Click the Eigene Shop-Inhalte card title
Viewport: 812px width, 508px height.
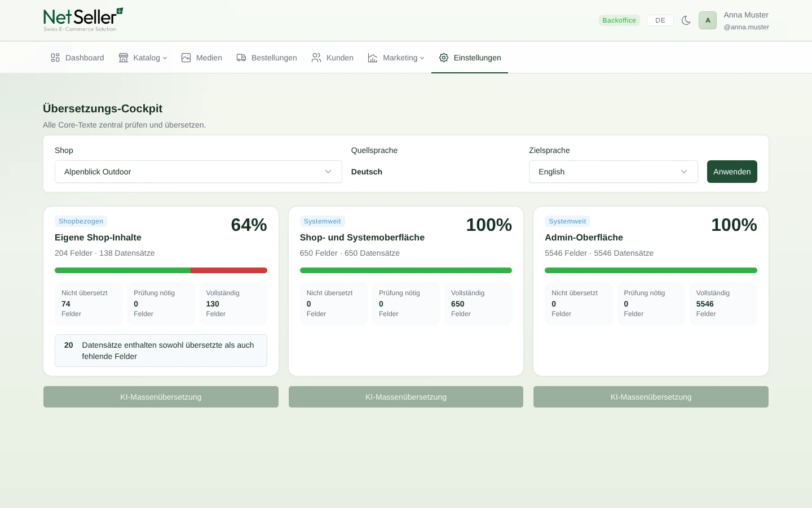pos(98,238)
